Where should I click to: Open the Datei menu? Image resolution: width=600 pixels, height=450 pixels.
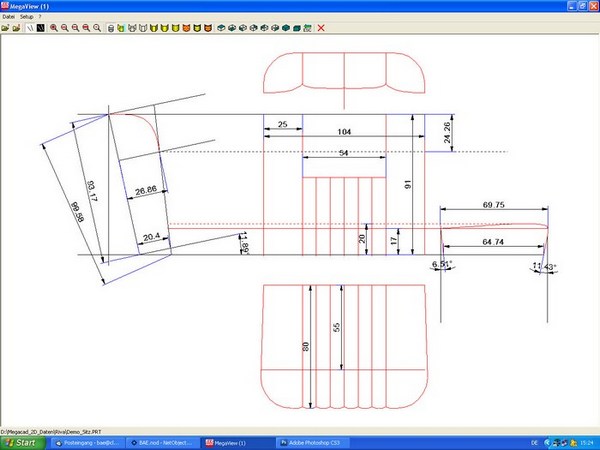[9, 17]
